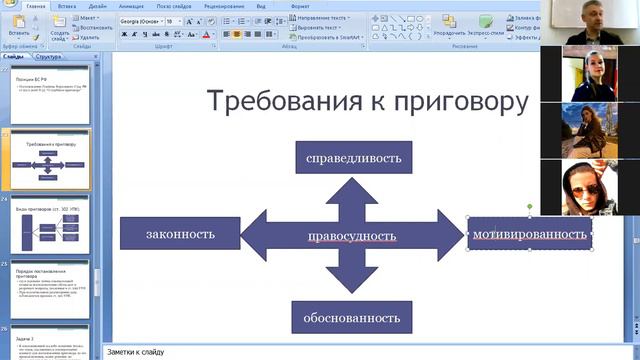Open the Insert (Вставка) ribbon tab
640x360 pixels.
(67, 6)
